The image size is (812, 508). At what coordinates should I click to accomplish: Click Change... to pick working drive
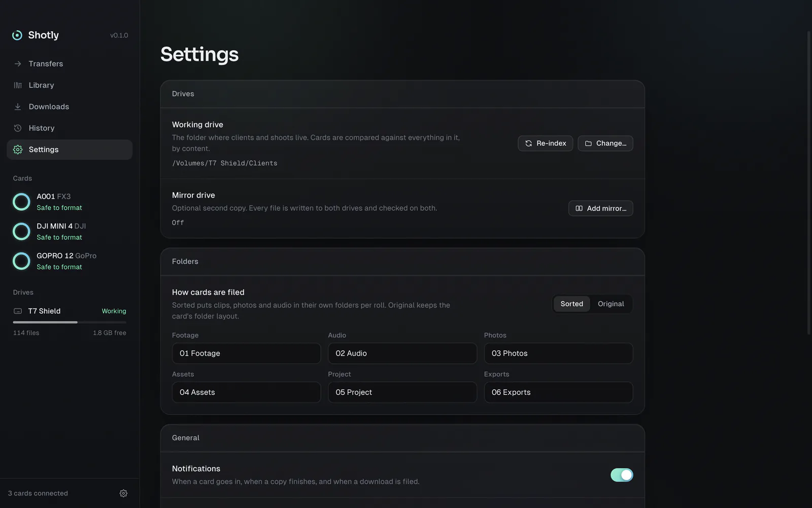point(605,143)
